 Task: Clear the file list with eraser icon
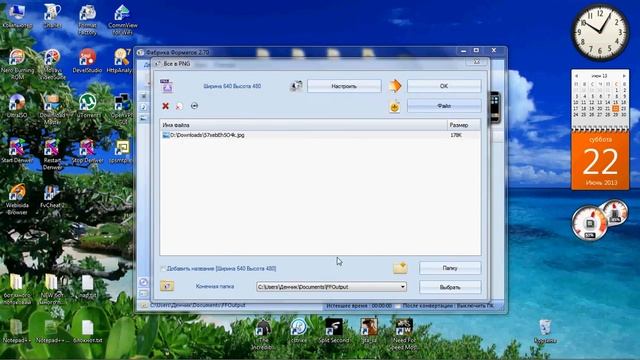point(179,107)
